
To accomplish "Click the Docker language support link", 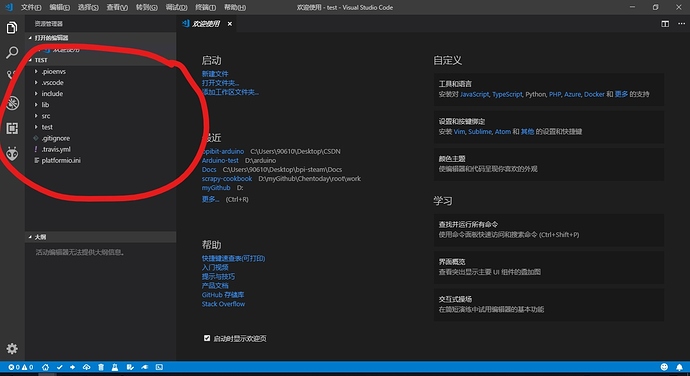I will (x=594, y=94).
